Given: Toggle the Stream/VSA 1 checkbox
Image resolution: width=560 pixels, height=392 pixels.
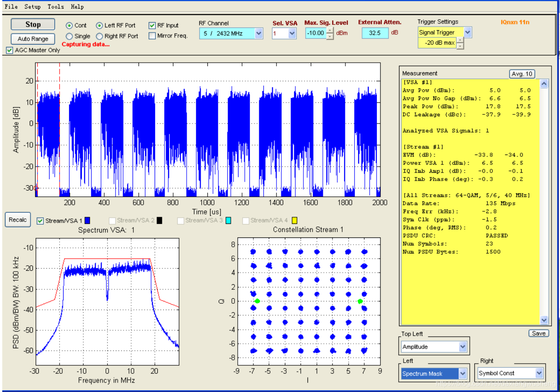Looking at the screenshot, I should pos(40,221).
